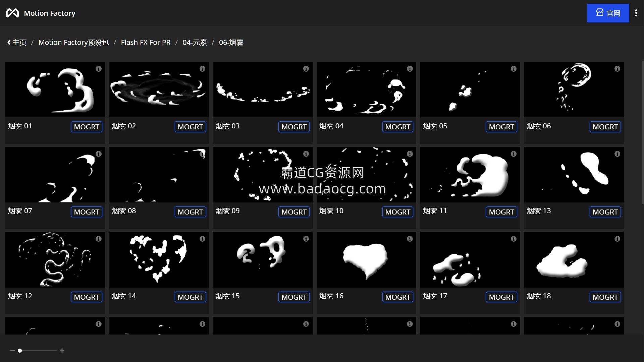
Task: Open info for 烟雾 16 preset
Action: [x=410, y=239]
